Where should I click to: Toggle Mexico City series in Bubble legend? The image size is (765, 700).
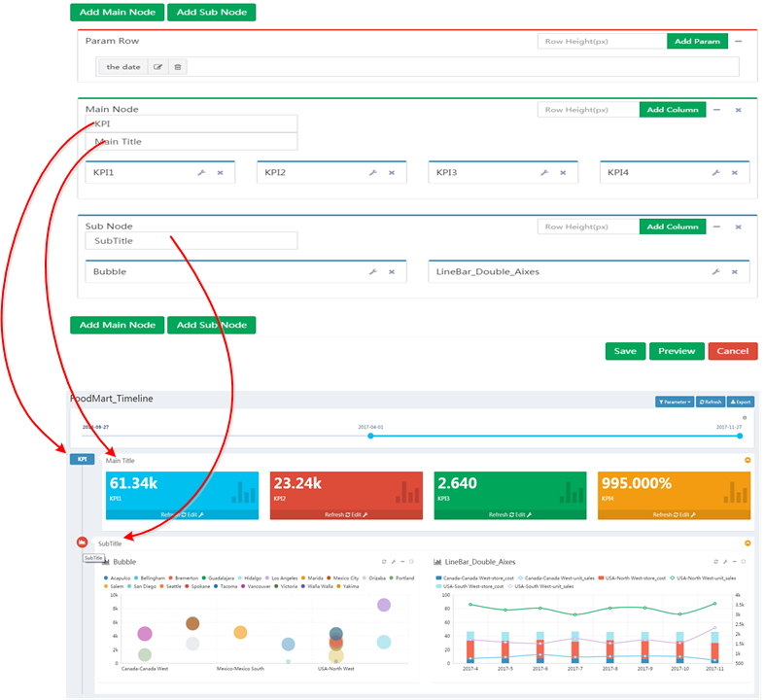coord(343,578)
